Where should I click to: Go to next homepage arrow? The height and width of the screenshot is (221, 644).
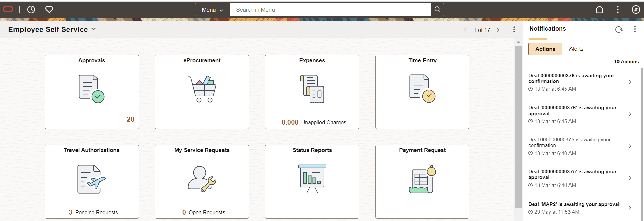click(x=498, y=30)
